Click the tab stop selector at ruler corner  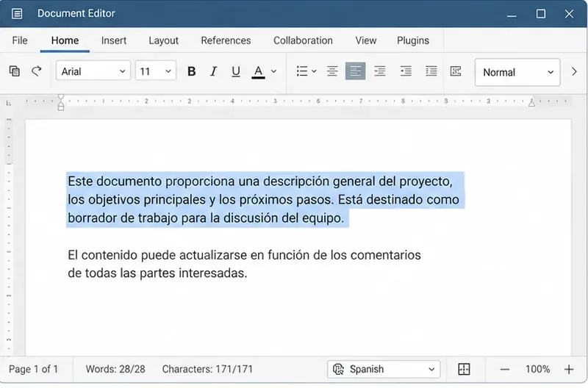9,102
